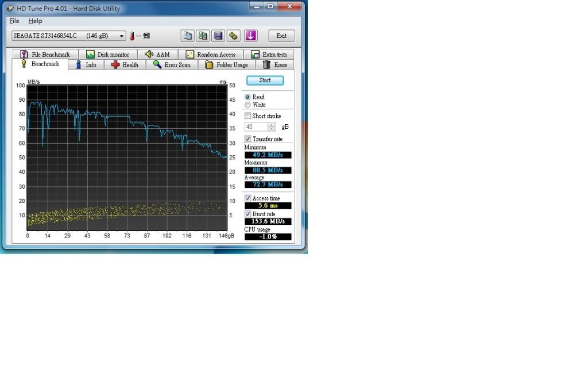588x368 pixels.
Task: Click the HD Tune Pro title bar icon
Action: coord(10,8)
